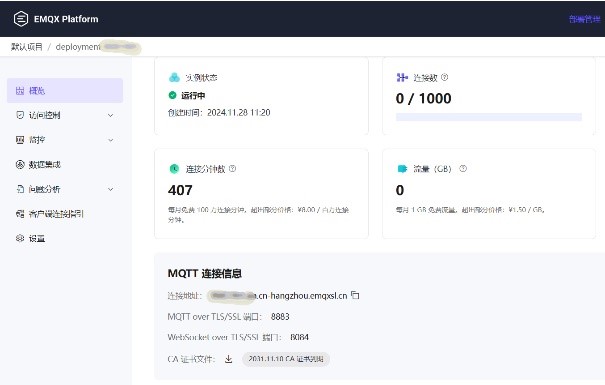Click the 访问控制 shield icon

[20, 115]
